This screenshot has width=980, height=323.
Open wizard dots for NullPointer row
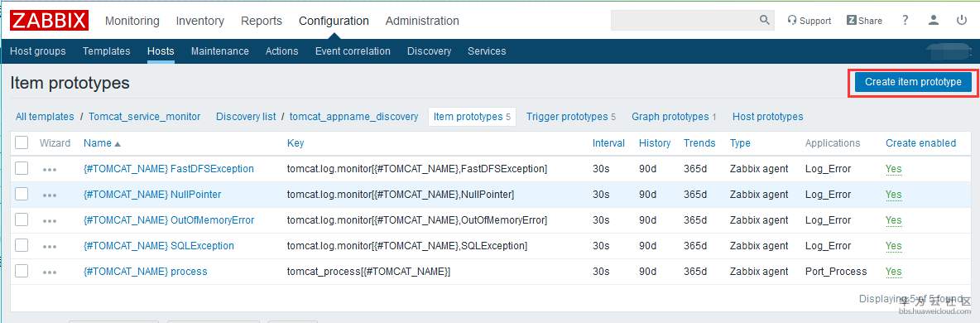click(50, 195)
